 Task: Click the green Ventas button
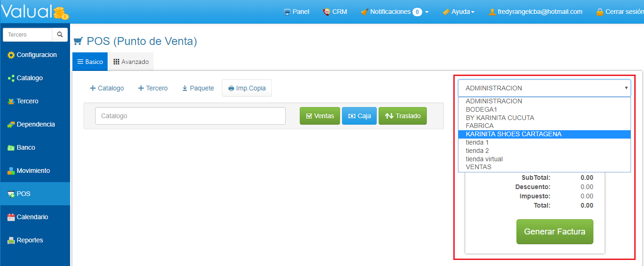320,116
